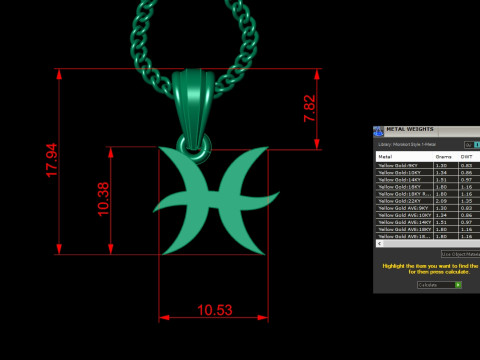Click the scroll-left arrow under the table
Screen dimensions: 480x360
[379, 244]
